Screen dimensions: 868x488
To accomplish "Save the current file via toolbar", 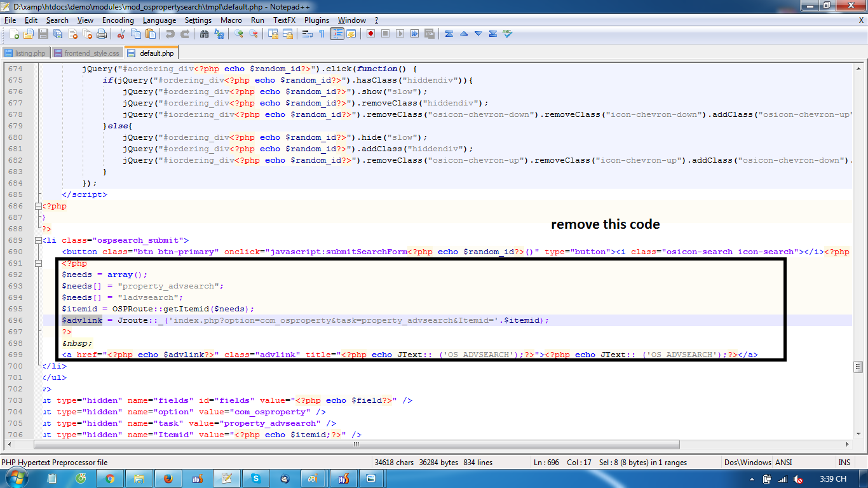I will tap(43, 34).
